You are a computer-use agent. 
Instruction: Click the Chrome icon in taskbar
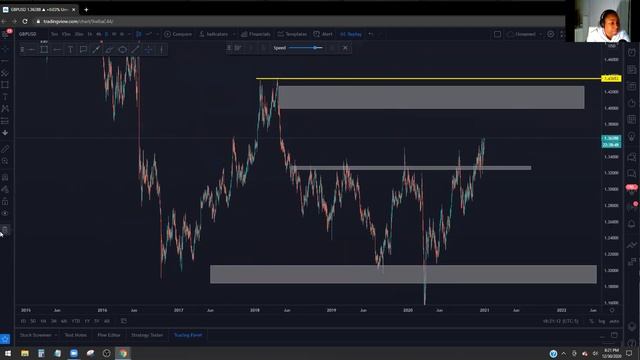123,353
